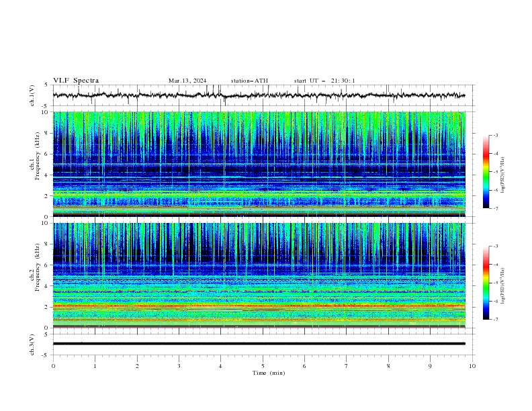Click the "ch.3(V)" vertical axis label
Screen dimensions: 532x411
[x=32, y=345]
